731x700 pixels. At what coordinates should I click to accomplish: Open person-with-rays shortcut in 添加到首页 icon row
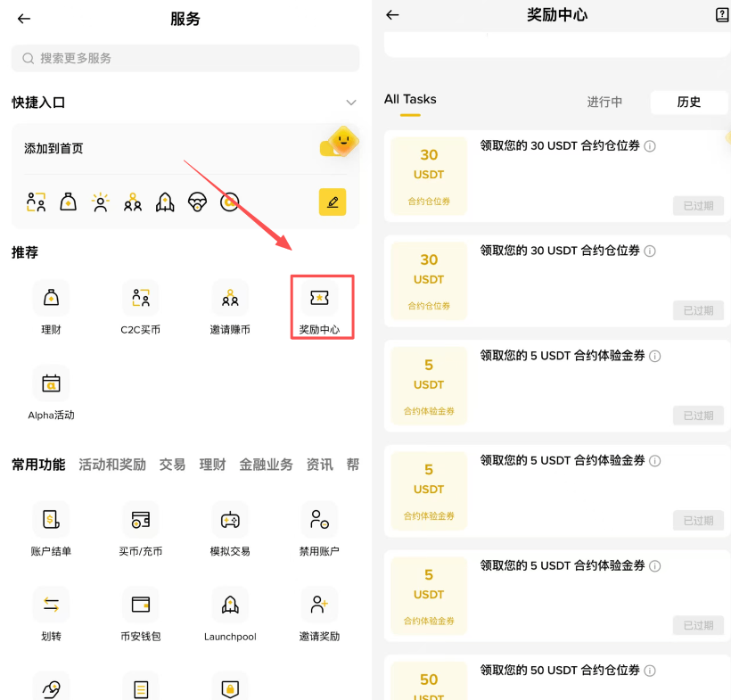100,202
